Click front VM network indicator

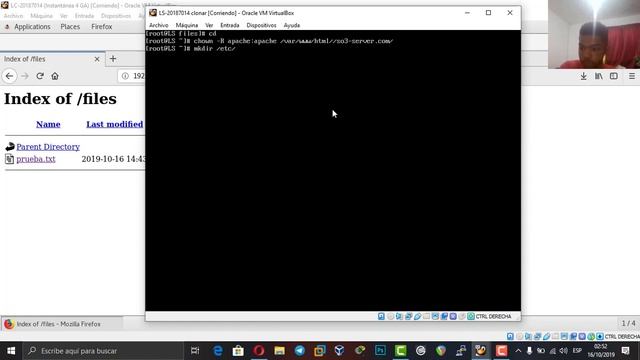click(x=408, y=316)
